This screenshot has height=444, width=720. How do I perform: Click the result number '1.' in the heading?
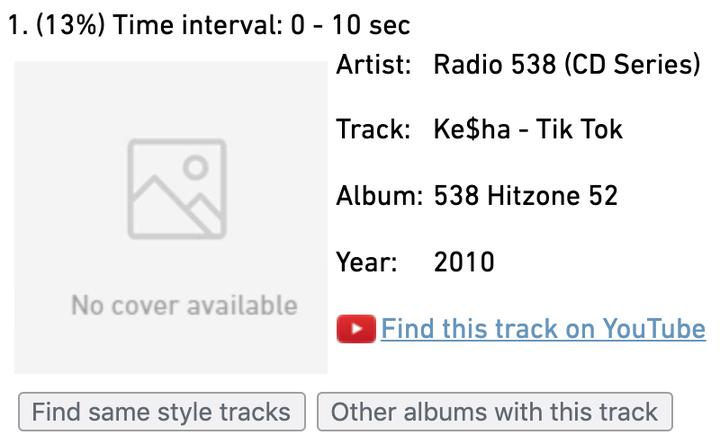click(x=17, y=25)
